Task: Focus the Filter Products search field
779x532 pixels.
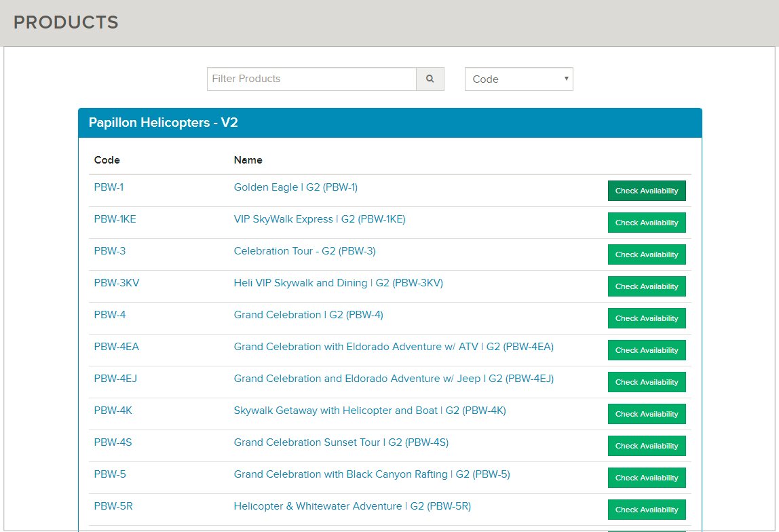Action: click(311, 79)
